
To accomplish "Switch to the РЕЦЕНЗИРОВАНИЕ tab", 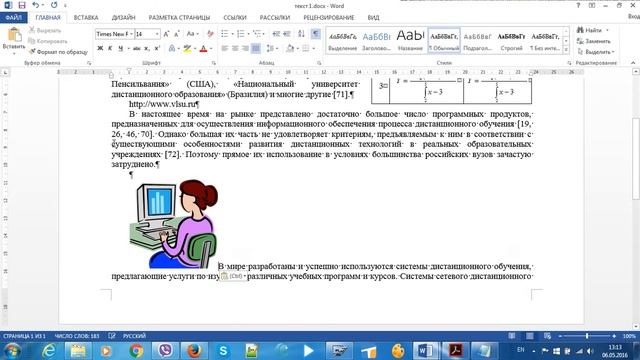I will (x=329, y=18).
